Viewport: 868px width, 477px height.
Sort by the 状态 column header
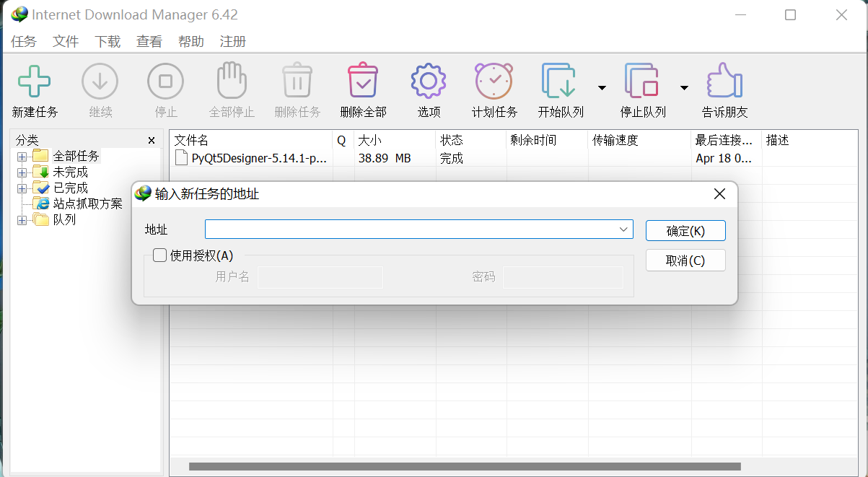point(471,140)
